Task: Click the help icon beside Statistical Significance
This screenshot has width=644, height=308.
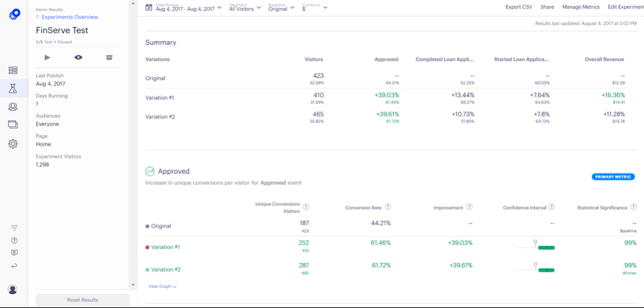Action: 633,207
